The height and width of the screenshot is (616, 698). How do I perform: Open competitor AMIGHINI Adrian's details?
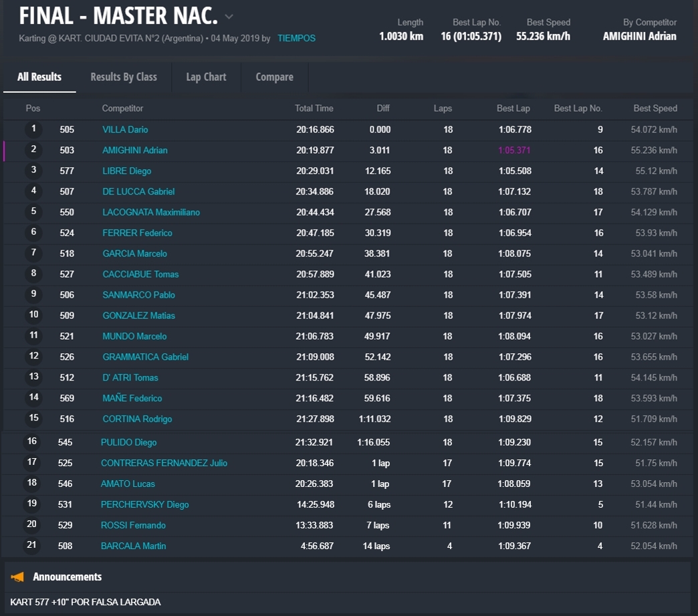134,150
